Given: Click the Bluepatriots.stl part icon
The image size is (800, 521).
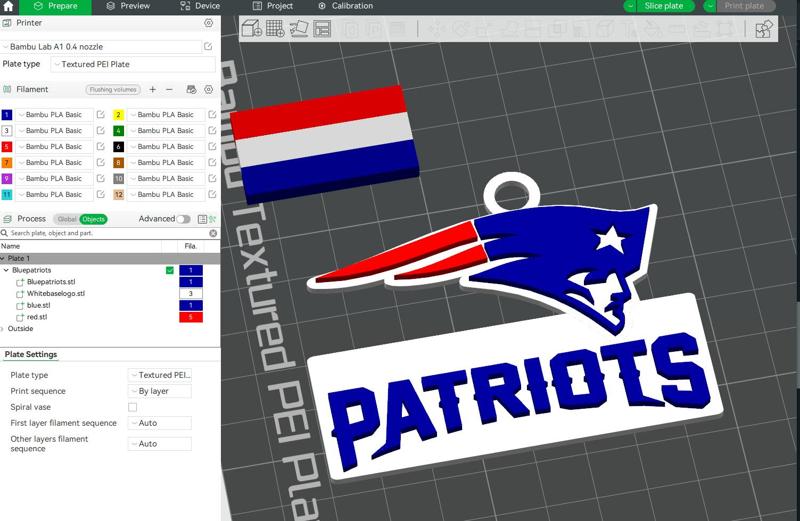Looking at the screenshot, I should pyautogui.click(x=20, y=282).
